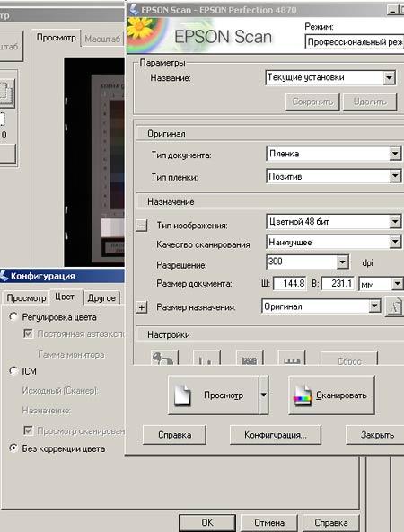The height and width of the screenshot is (532, 404).
Task: Open the мм units dropdown
Action: 397,283
